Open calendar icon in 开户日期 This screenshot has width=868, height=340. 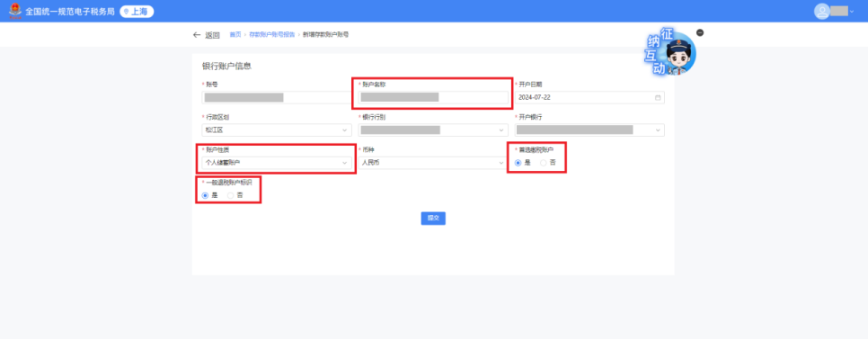[x=658, y=97]
